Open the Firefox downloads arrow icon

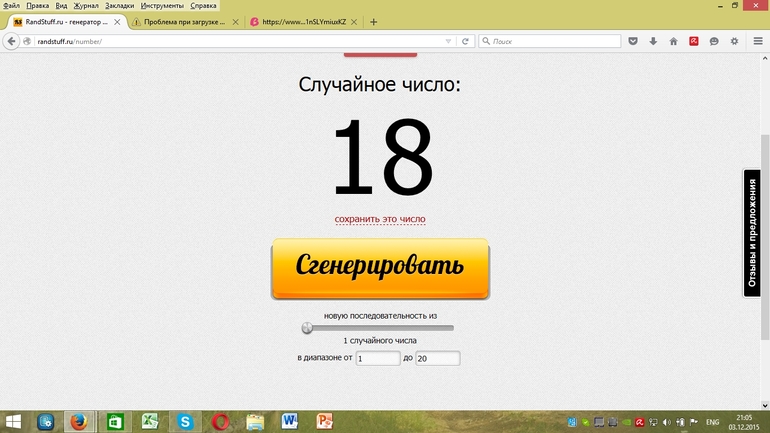point(653,41)
